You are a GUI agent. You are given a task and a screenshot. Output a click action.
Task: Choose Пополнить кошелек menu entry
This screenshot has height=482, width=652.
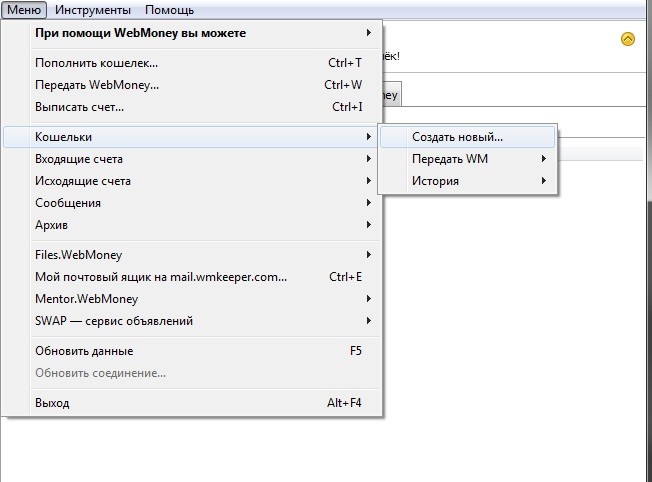(192, 63)
